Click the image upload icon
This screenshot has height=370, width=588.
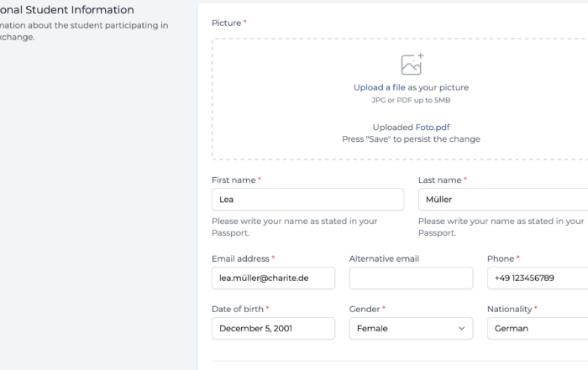(x=412, y=64)
